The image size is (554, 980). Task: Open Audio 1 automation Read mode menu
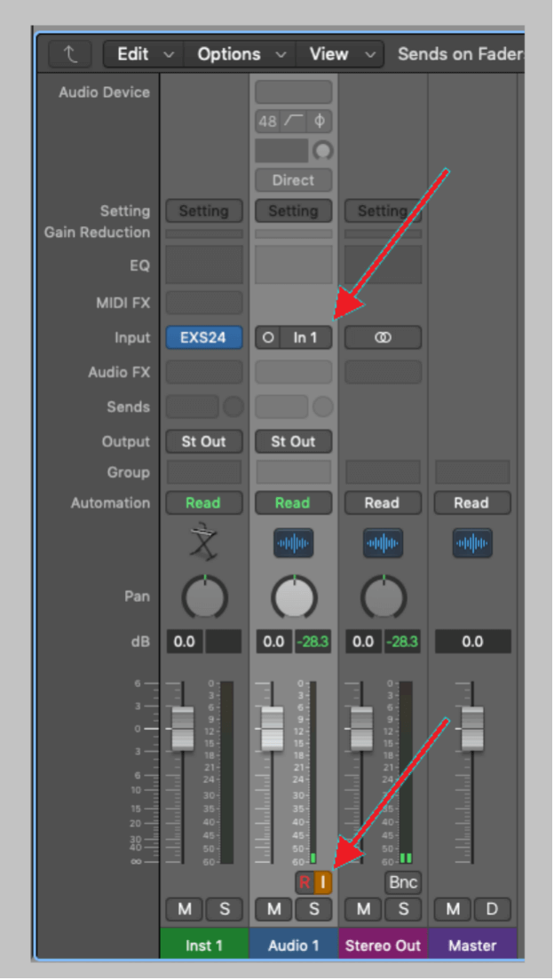click(x=293, y=503)
